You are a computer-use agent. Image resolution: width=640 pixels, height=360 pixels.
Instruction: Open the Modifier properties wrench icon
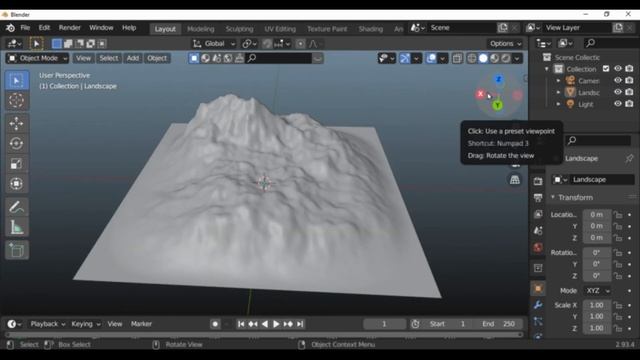(x=538, y=305)
